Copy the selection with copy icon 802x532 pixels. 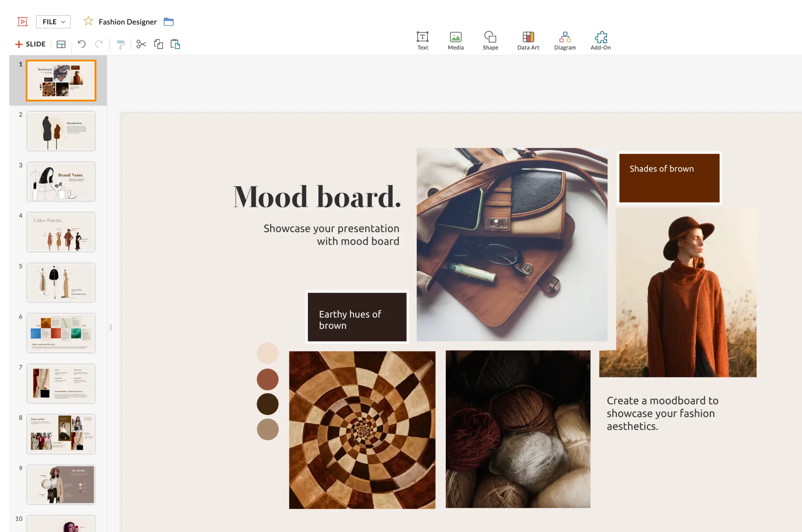point(159,44)
